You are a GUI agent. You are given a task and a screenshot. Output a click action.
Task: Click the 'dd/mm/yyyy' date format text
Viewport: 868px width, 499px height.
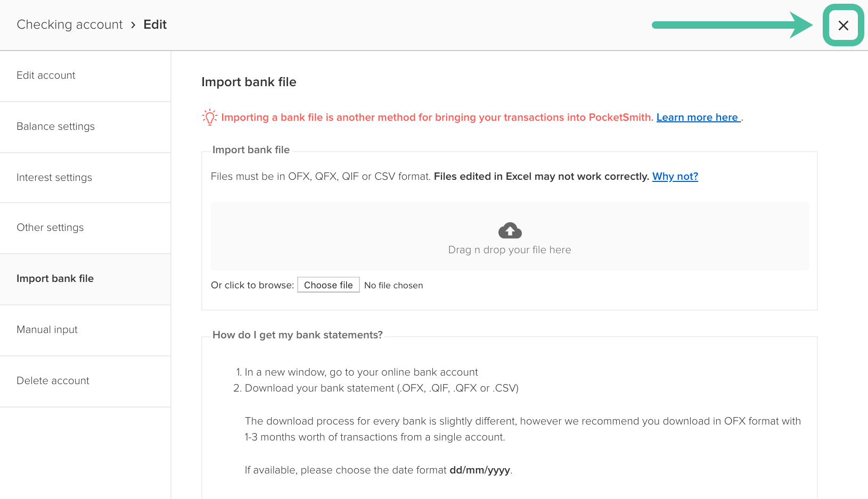point(480,470)
